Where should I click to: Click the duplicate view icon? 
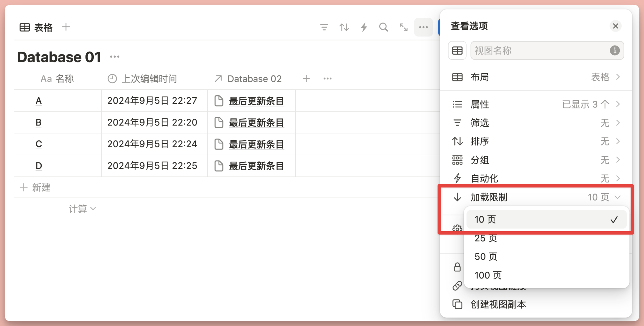(457, 304)
